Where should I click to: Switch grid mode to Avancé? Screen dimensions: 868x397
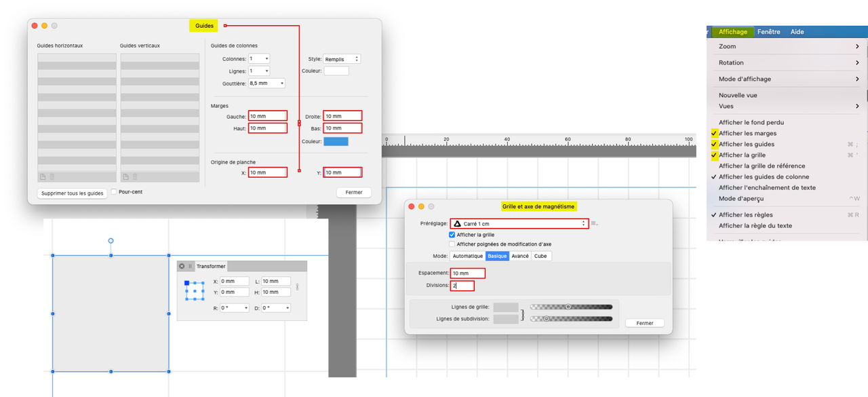click(520, 256)
